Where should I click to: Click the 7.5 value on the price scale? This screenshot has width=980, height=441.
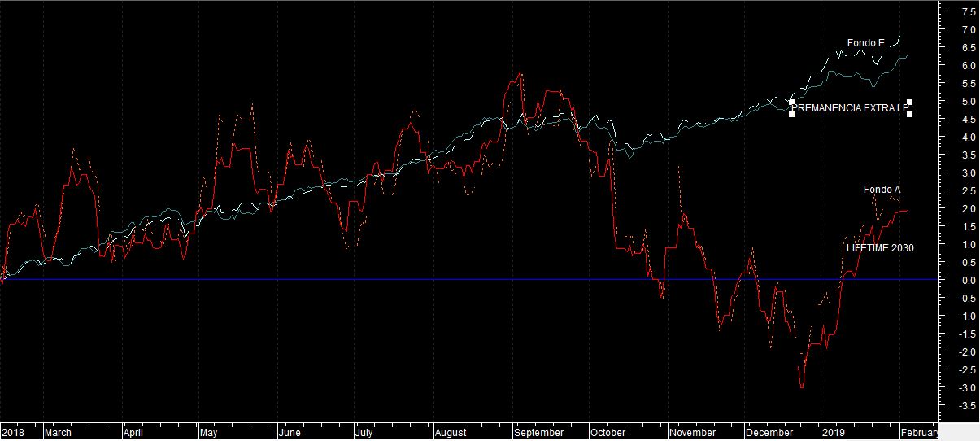coord(969,12)
